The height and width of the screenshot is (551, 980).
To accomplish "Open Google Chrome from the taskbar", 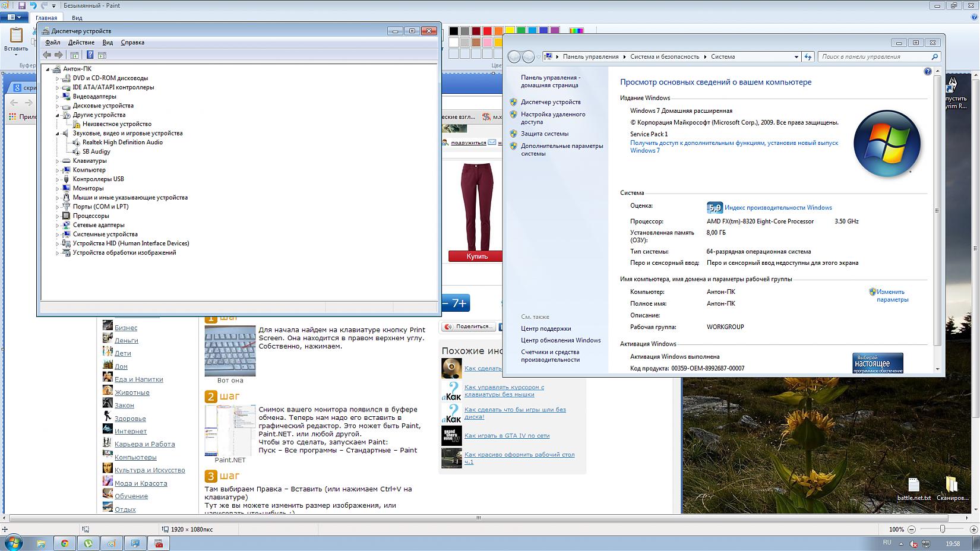I will click(x=64, y=543).
